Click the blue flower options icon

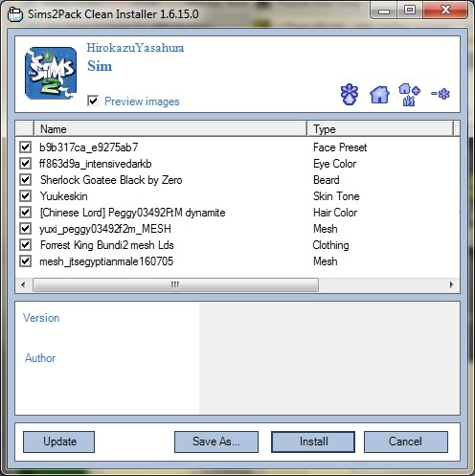(x=350, y=94)
